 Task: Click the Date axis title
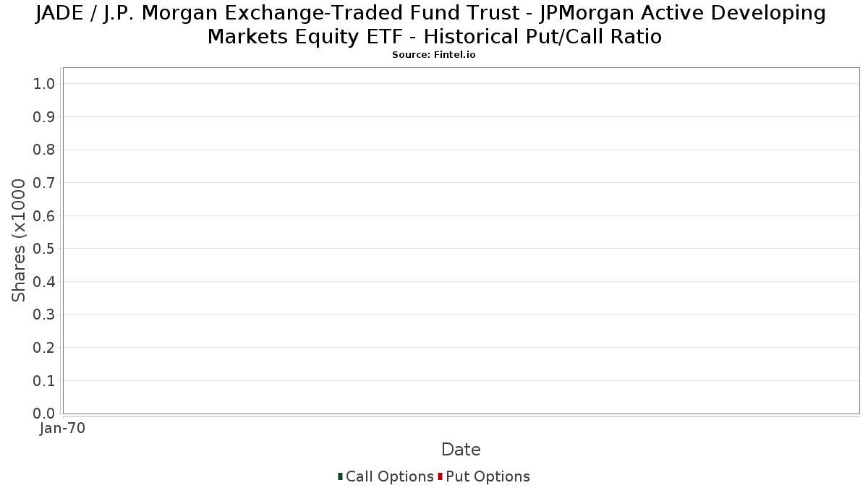(x=461, y=450)
